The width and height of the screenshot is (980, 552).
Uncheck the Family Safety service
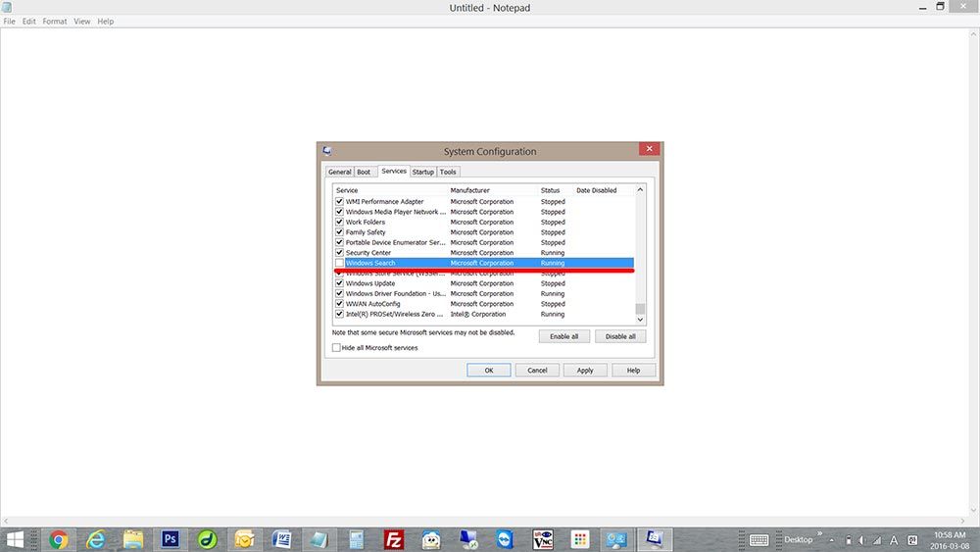tap(339, 232)
